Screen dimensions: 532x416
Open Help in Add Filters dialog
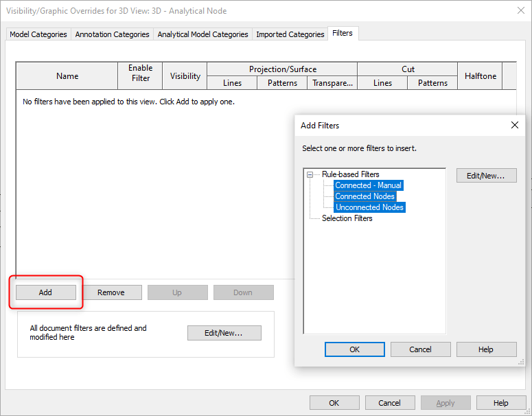(486, 349)
